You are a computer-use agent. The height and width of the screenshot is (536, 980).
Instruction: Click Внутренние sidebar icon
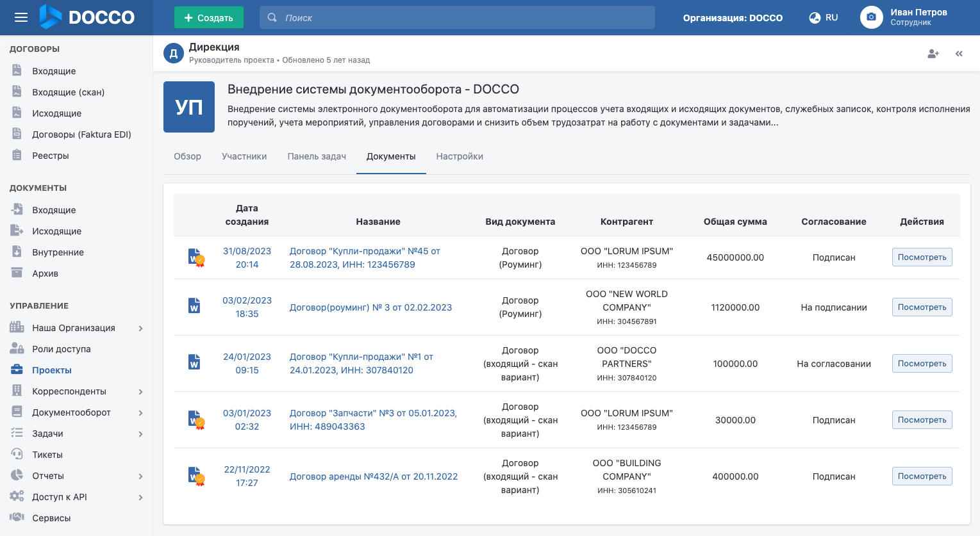(17, 252)
